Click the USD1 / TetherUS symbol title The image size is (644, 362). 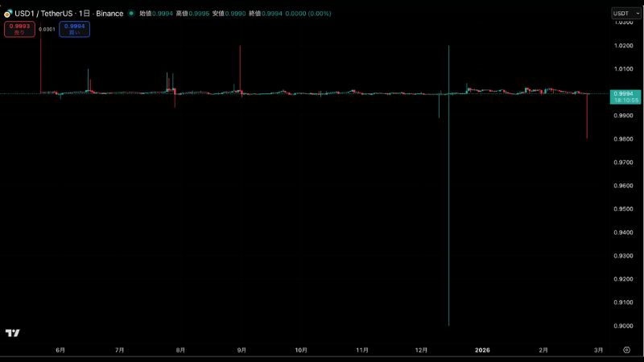tap(43, 14)
